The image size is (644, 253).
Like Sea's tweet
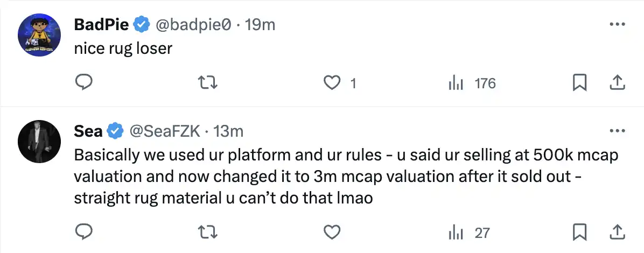tap(333, 232)
